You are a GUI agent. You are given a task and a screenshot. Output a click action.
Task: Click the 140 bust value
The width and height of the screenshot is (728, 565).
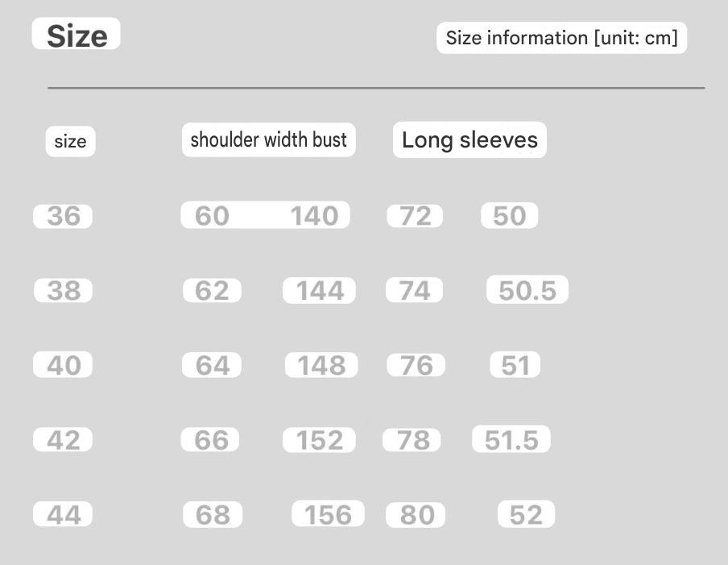(314, 216)
